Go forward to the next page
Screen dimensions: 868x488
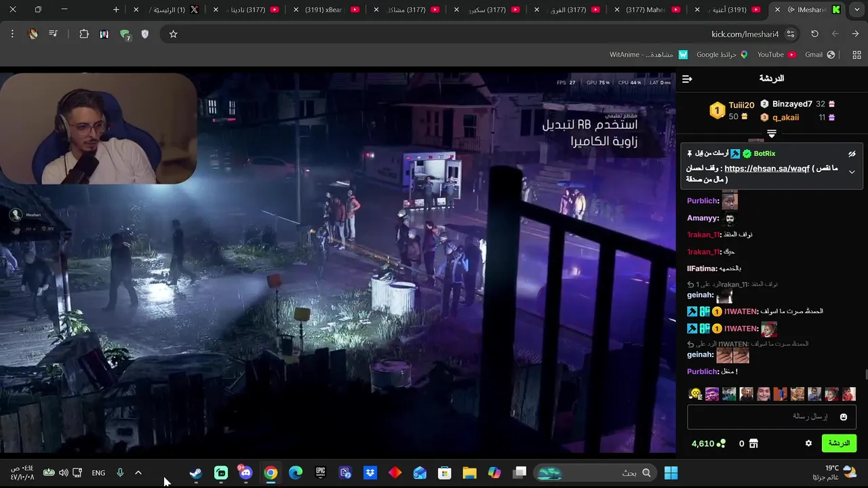click(835, 34)
